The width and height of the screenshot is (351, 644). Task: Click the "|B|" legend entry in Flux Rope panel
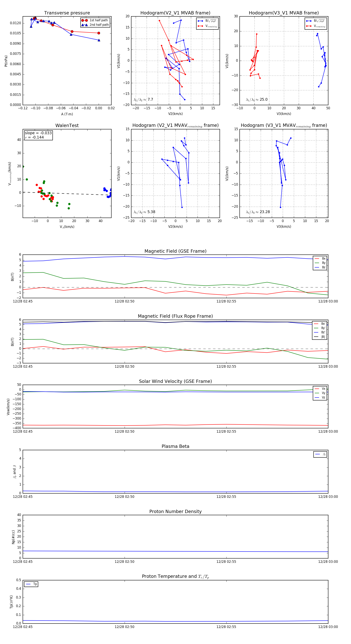coord(320,337)
